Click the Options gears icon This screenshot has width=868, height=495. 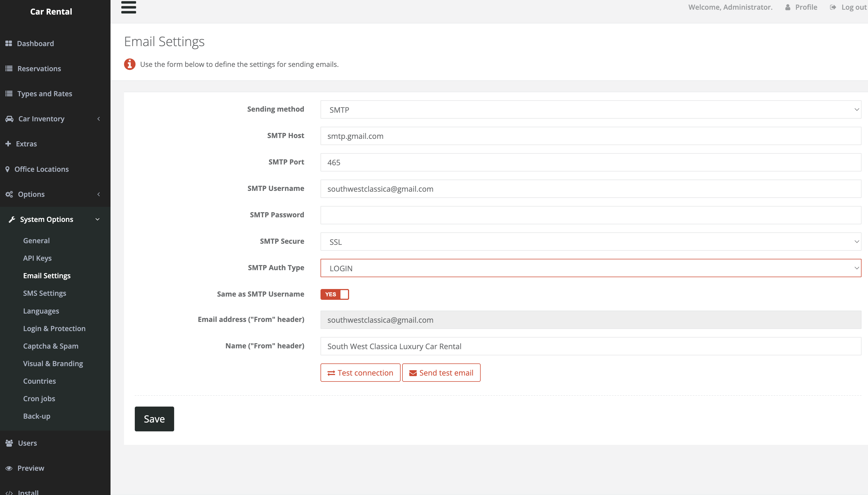[9, 194]
